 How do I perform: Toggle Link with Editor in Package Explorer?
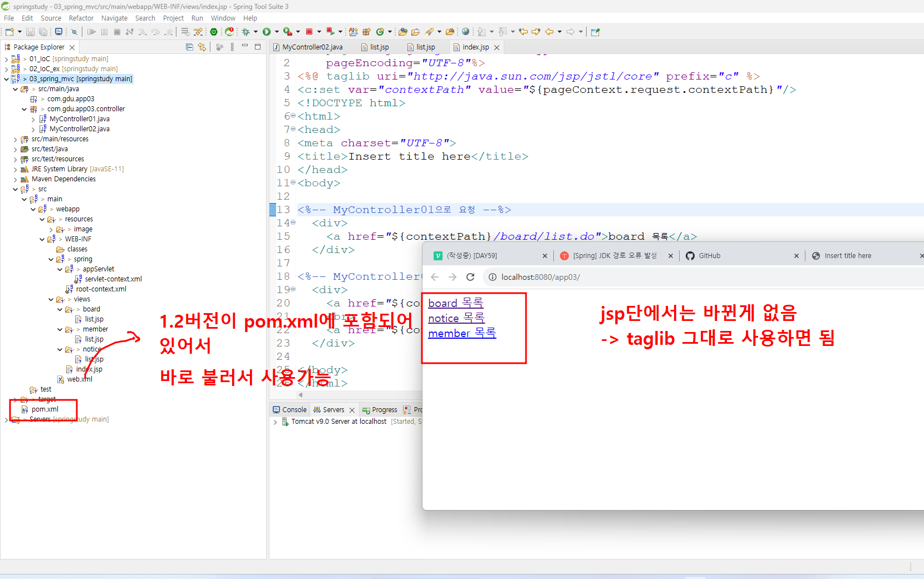click(202, 47)
